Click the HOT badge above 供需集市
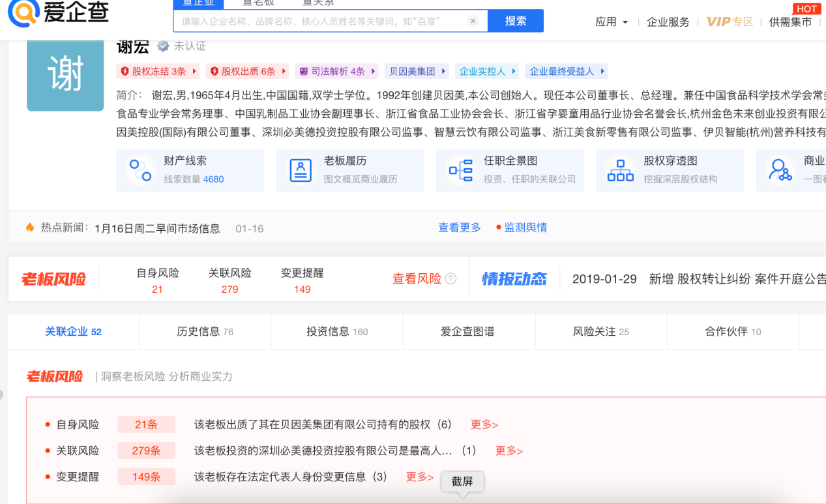 click(807, 8)
